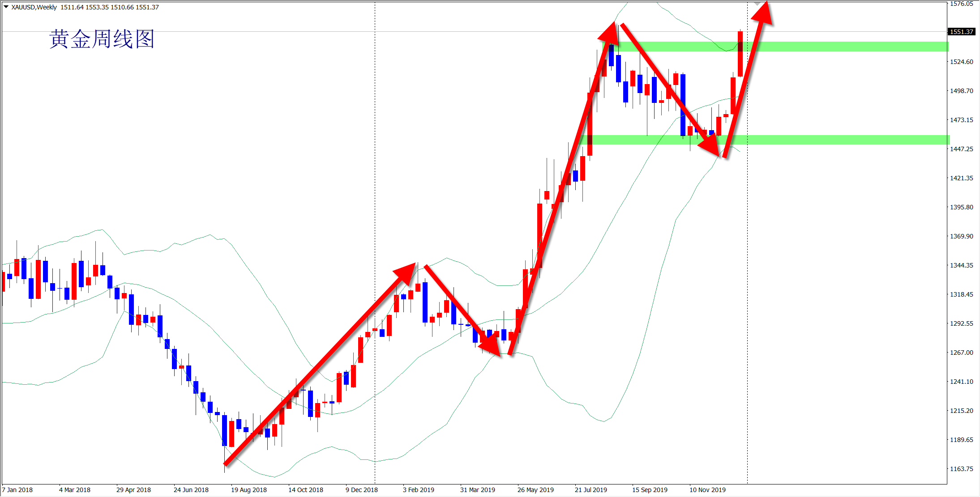Click the 1498.70 price axis label
Screen dimensions: 980x497
(x=962, y=91)
